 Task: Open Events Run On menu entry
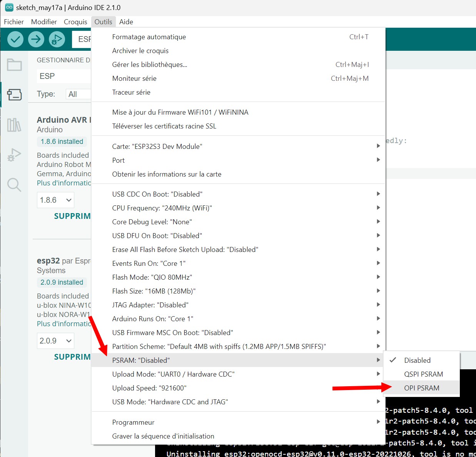pos(238,264)
